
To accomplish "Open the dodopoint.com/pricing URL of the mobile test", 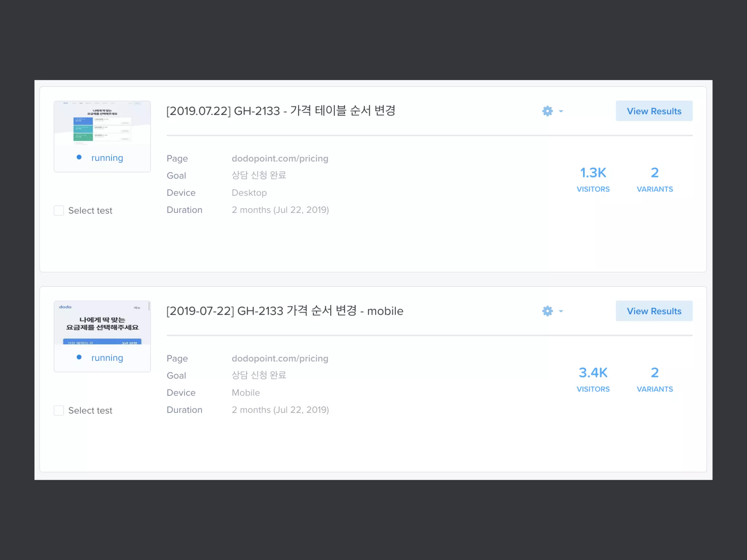I will tap(280, 358).
